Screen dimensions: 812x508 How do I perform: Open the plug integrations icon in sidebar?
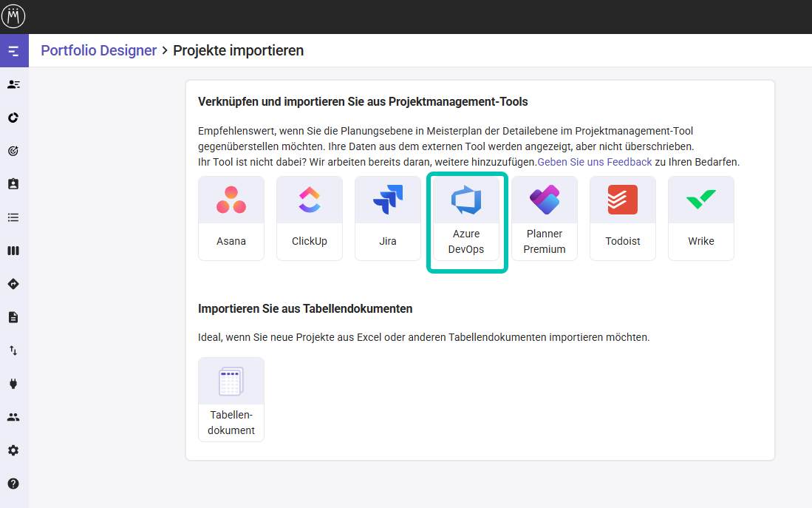(x=13, y=384)
